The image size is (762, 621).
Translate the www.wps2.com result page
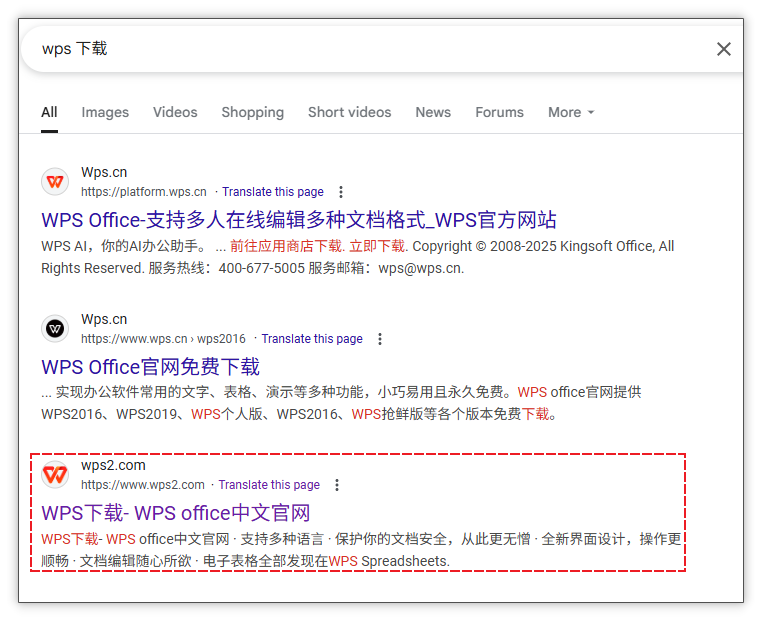269,485
